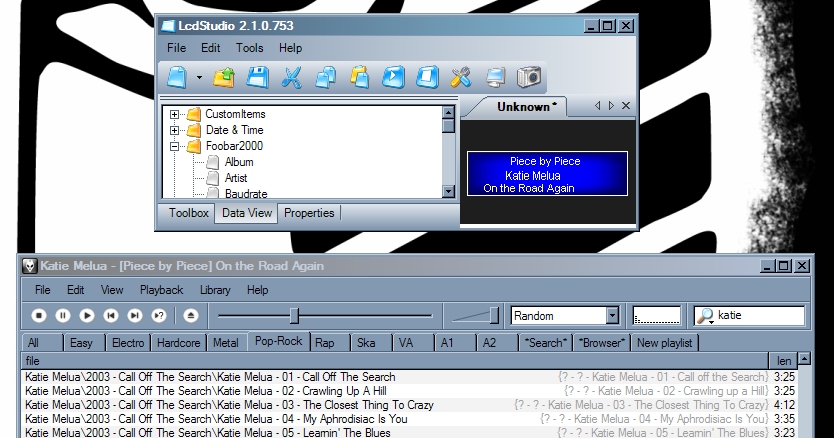834x438 pixels.
Task: Switch to the Hardcore playlist tab
Action: pos(178,343)
